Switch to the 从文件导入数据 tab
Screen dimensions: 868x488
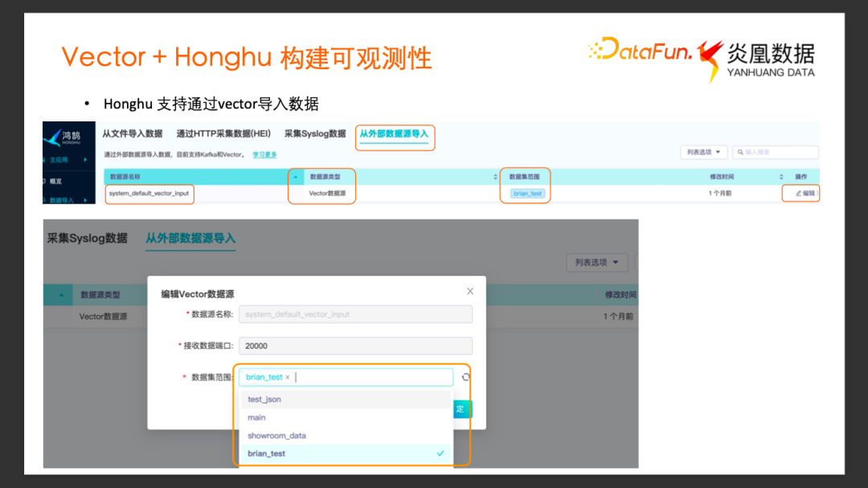pos(133,133)
